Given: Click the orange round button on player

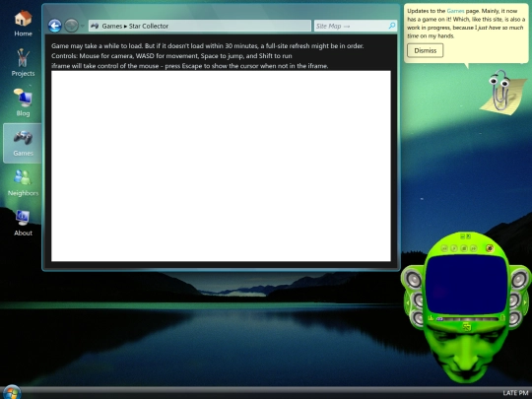Looking at the screenshot, I should [x=490, y=248].
